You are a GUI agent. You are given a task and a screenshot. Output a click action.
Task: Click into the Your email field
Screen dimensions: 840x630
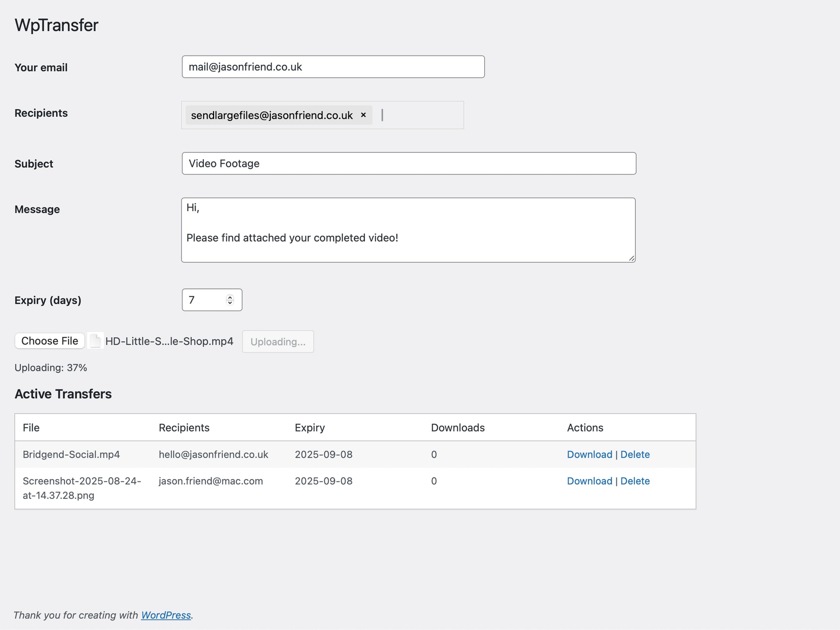[x=333, y=67]
